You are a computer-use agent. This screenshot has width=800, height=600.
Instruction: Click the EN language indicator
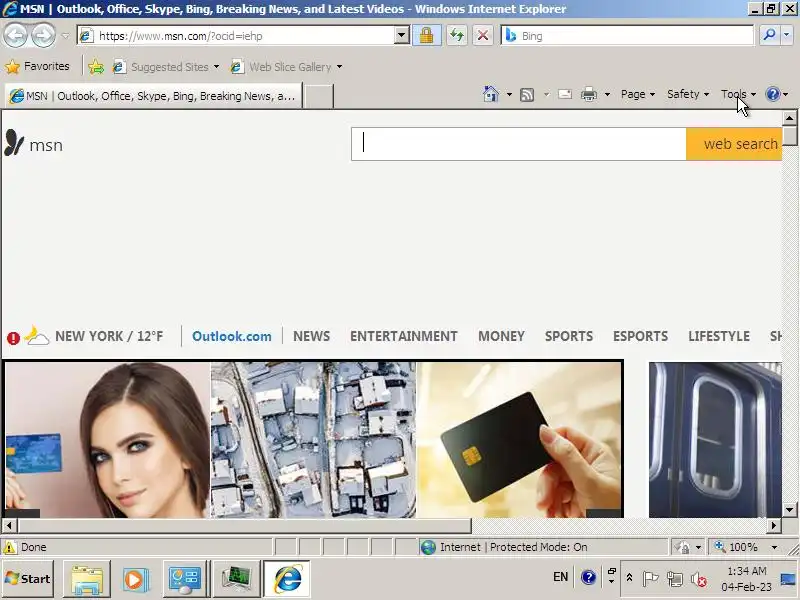560,577
